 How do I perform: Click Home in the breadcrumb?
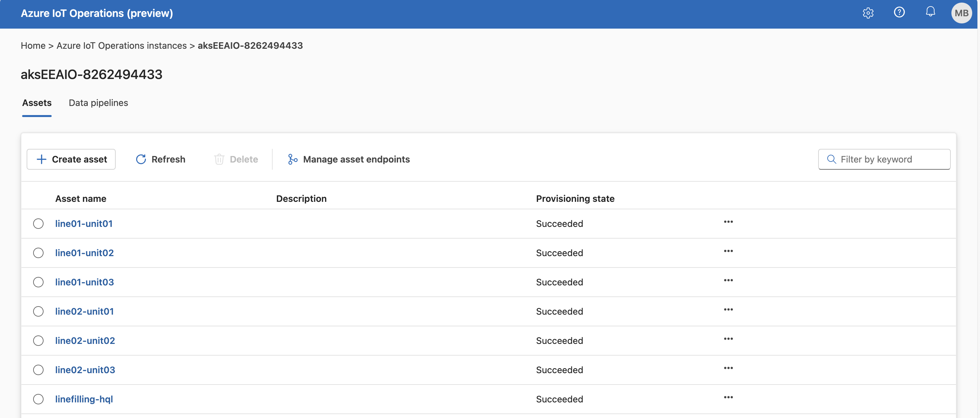click(33, 46)
